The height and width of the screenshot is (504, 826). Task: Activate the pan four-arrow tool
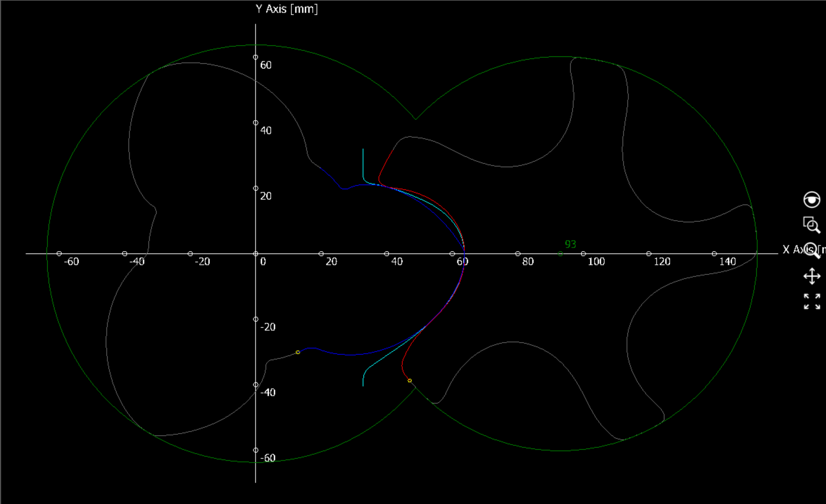coord(812,277)
